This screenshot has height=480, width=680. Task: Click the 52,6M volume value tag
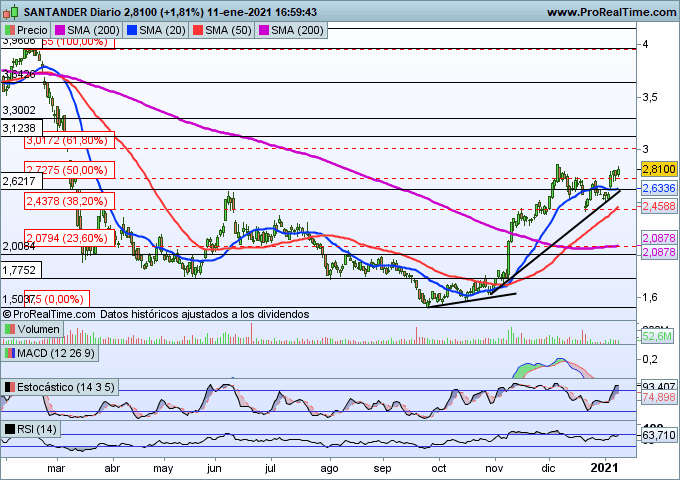[657, 336]
